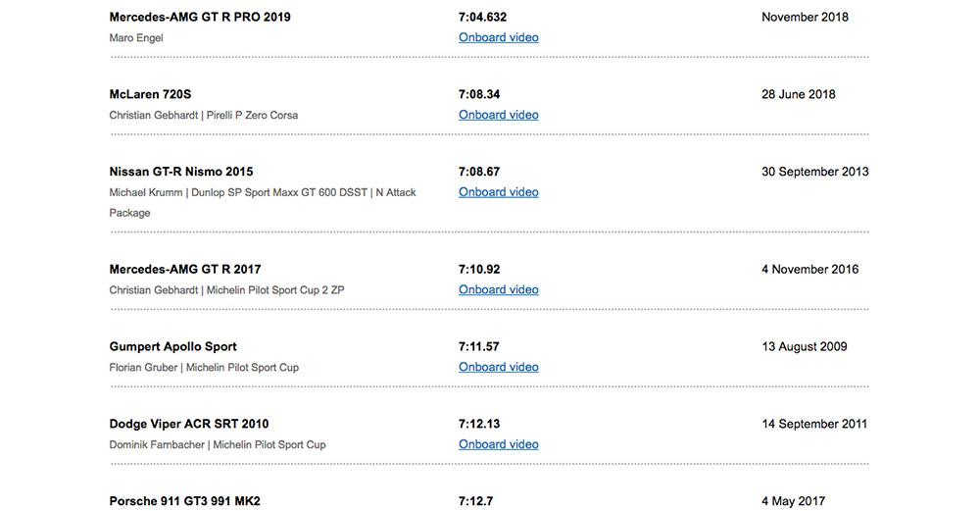Click the Florian Gruber driver and tyre line
The image size is (980, 511).
204,368
